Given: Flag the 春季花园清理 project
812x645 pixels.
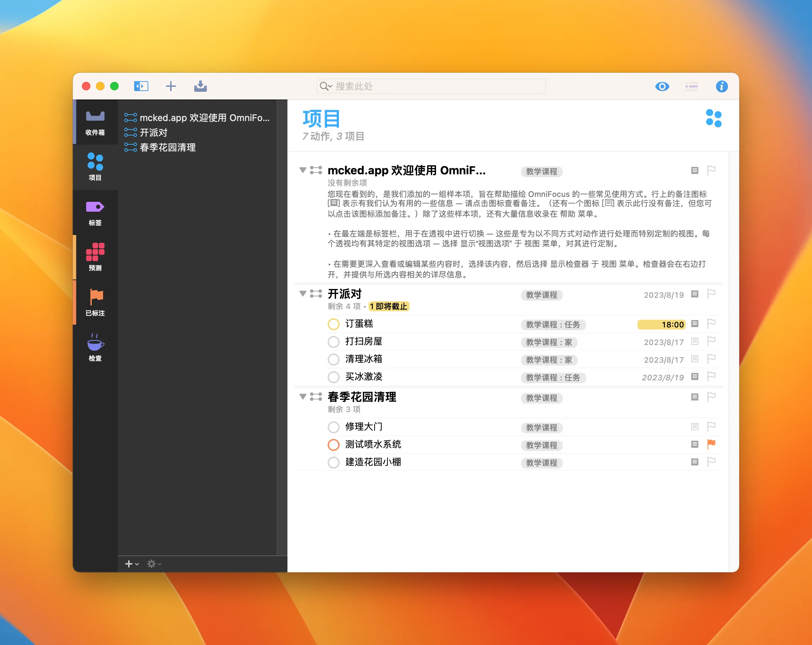Looking at the screenshot, I should coord(711,397).
